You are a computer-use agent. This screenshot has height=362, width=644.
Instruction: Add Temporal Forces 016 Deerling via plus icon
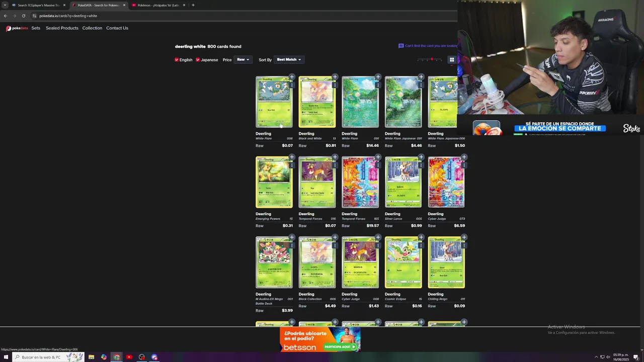(335, 157)
